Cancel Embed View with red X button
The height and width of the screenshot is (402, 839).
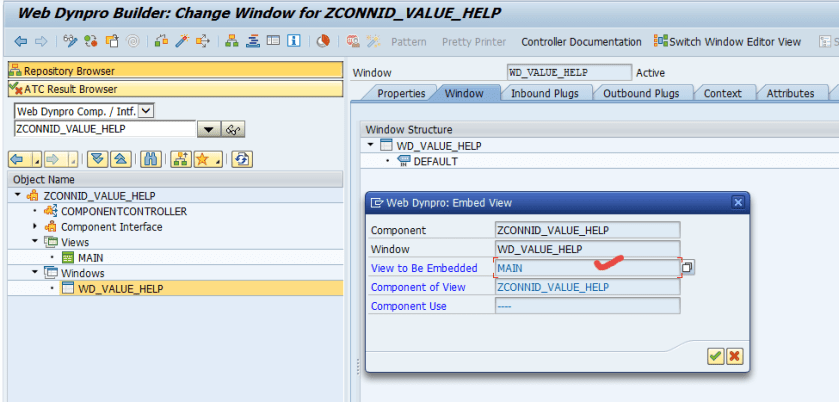735,355
